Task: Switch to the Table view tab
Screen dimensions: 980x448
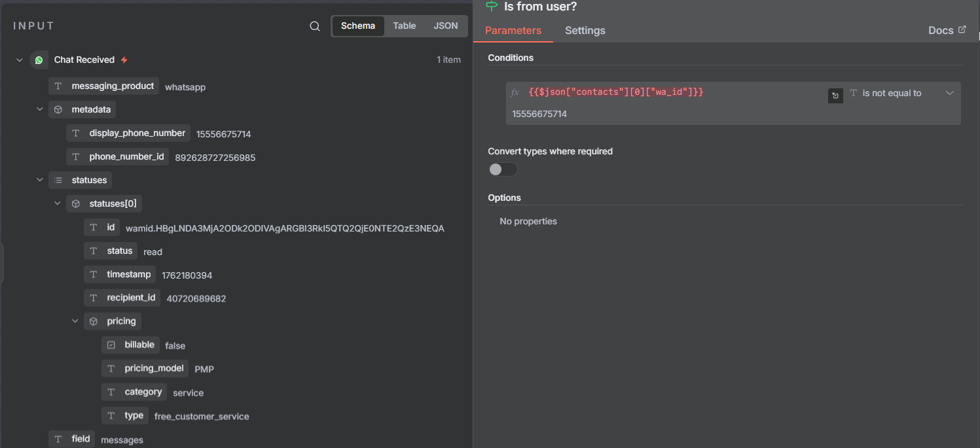Action: [404, 26]
